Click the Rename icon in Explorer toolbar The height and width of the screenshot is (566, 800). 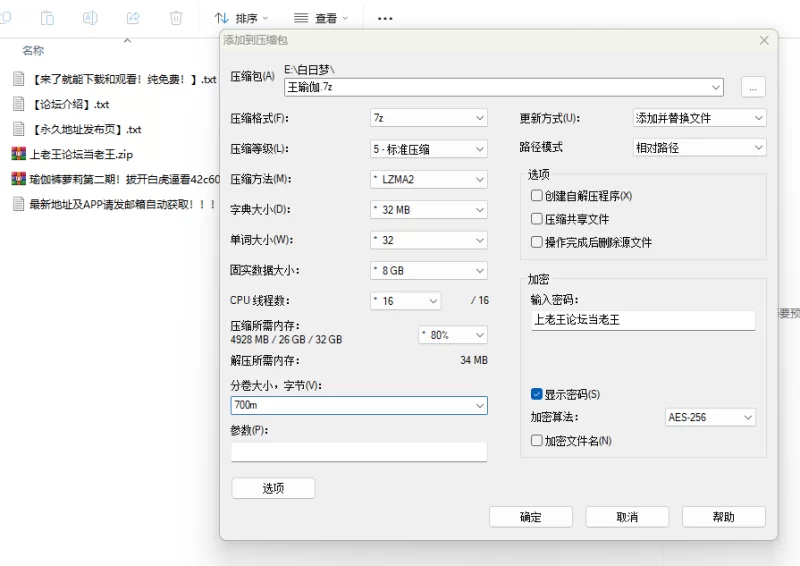tap(90, 18)
